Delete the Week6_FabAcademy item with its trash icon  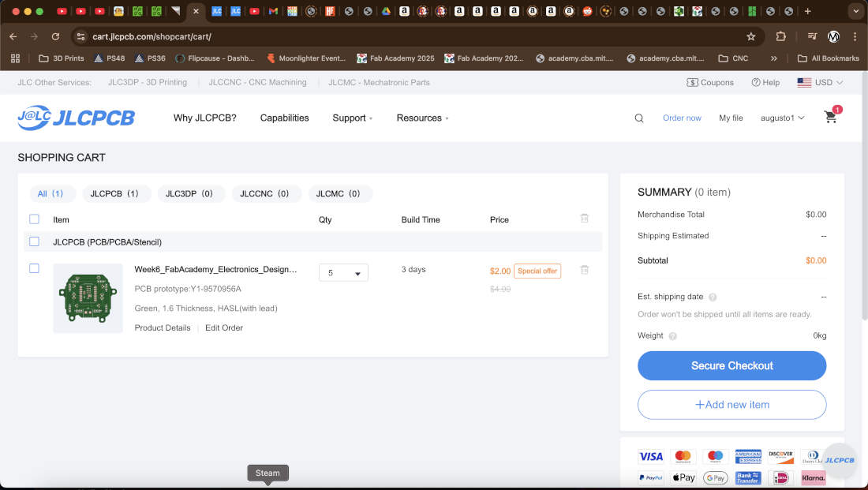[x=584, y=270]
